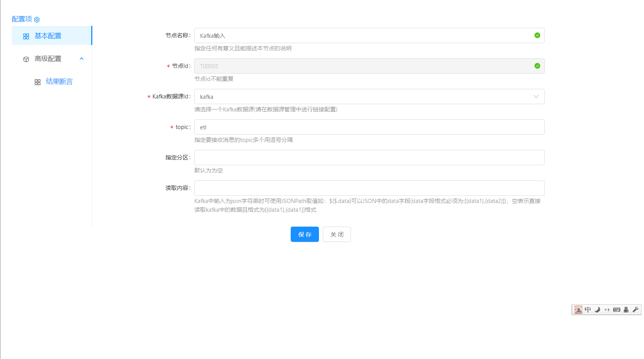The width and height of the screenshot is (644, 359).
Task: Click the Wubi 五 input method logo
Action: [x=578, y=310]
